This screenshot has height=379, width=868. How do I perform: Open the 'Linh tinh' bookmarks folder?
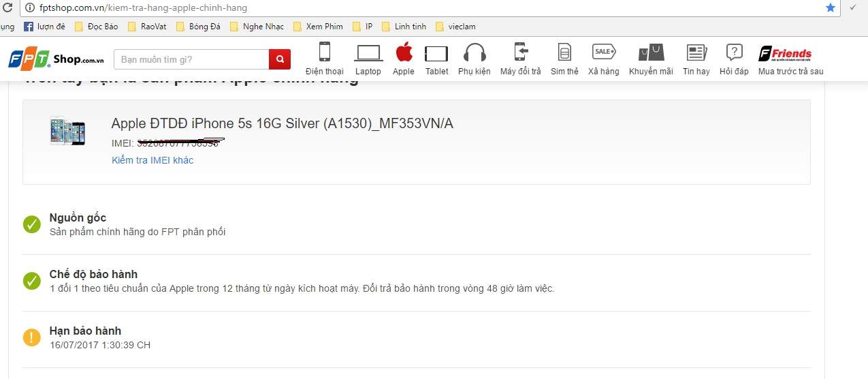point(404,27)
